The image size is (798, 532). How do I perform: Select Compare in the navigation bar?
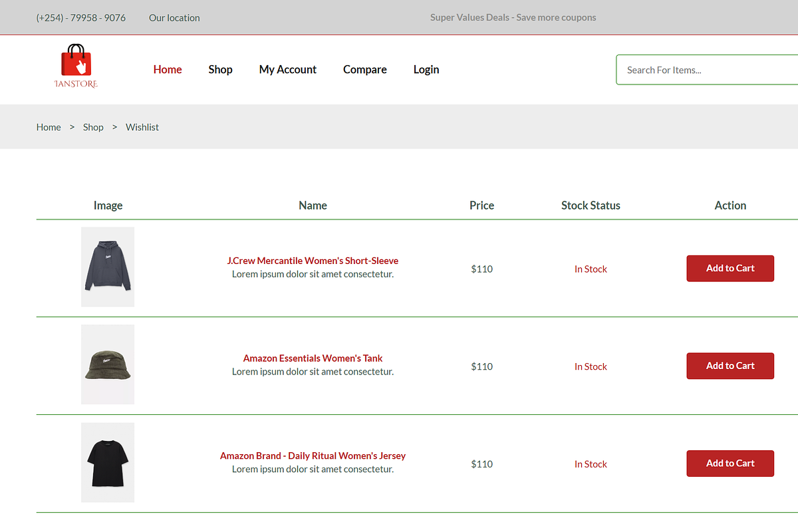pos(365,69)
